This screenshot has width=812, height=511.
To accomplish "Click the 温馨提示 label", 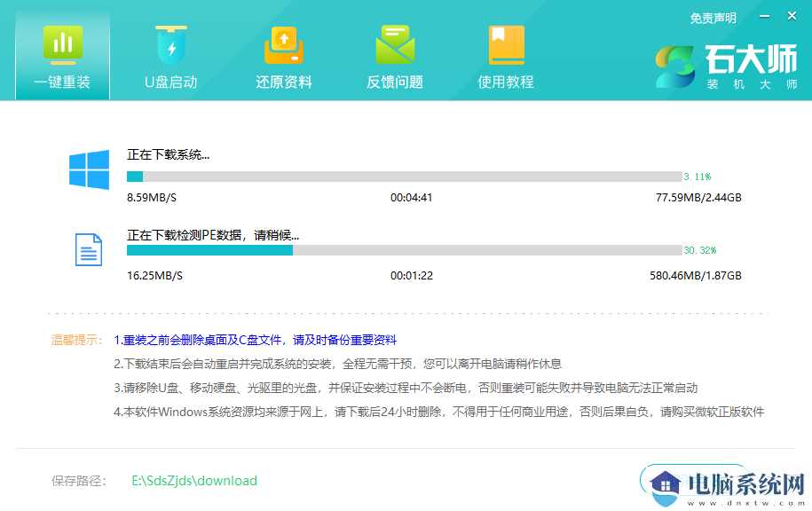I will pyautogui.click(x=76, y=340).
